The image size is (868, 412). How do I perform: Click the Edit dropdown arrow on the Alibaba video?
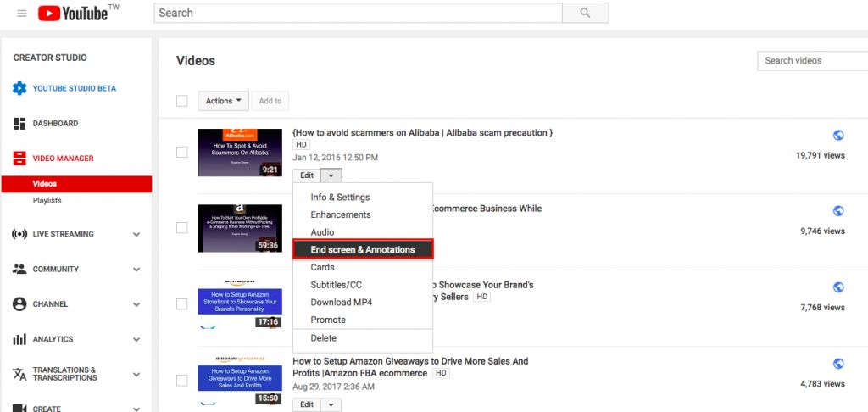[331, 175]
